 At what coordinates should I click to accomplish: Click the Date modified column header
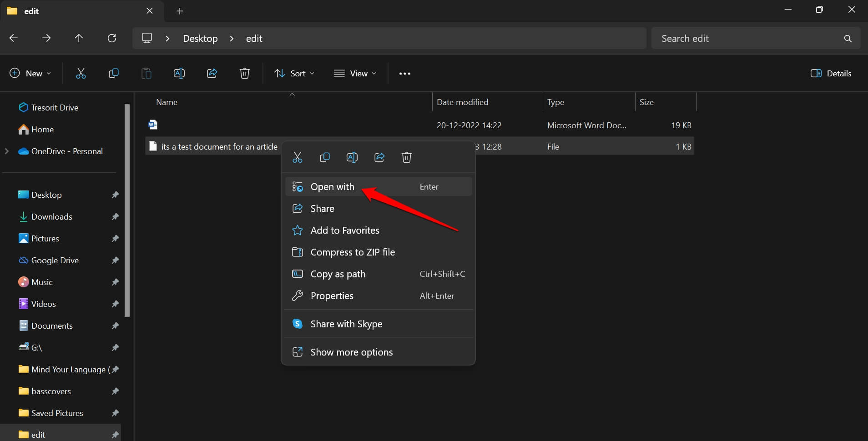pyautogui.click(x=462, y=102)
